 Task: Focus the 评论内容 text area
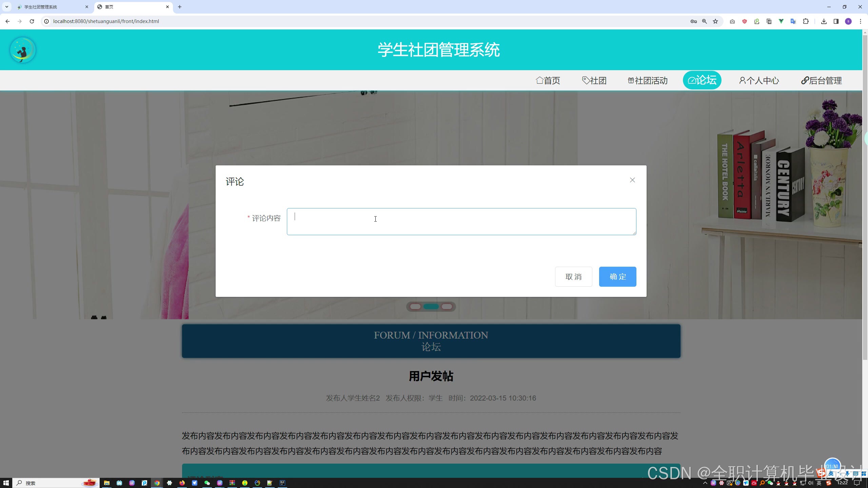pyautogui.click(x=461, y=222)
